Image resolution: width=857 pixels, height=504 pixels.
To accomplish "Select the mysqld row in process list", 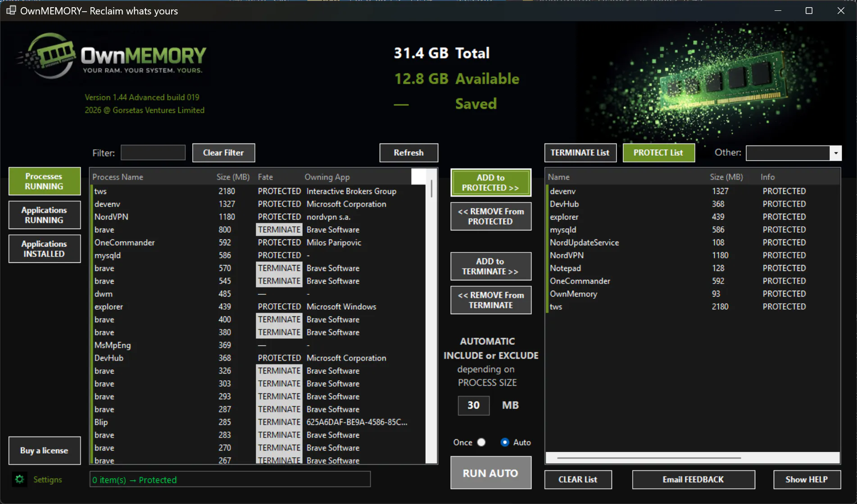I will (x=258, y=256).
